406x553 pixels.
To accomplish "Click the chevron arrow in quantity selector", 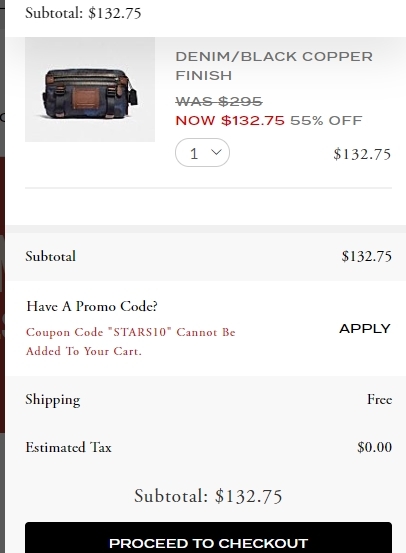I will [216, 152].
